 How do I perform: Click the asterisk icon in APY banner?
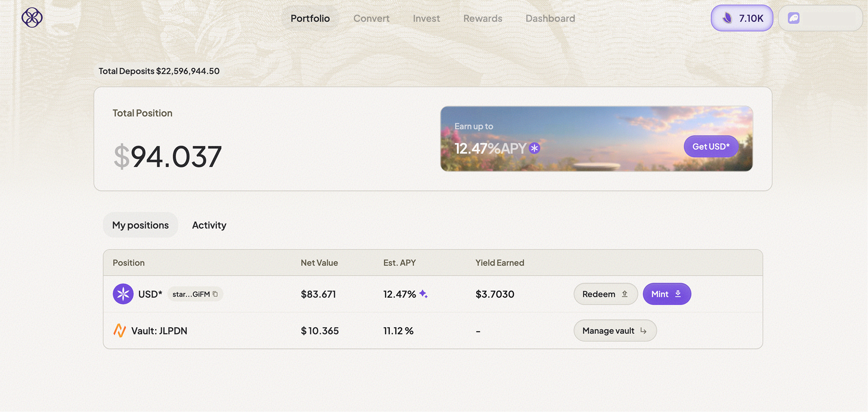tap(534, 148)
